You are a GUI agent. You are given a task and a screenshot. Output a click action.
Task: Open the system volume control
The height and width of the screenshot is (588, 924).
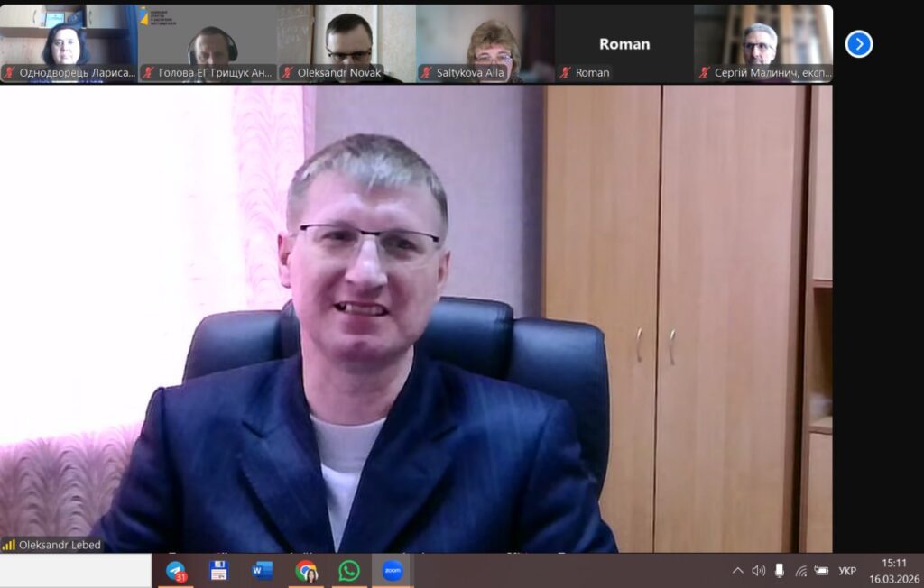click(x=758, y=571)
